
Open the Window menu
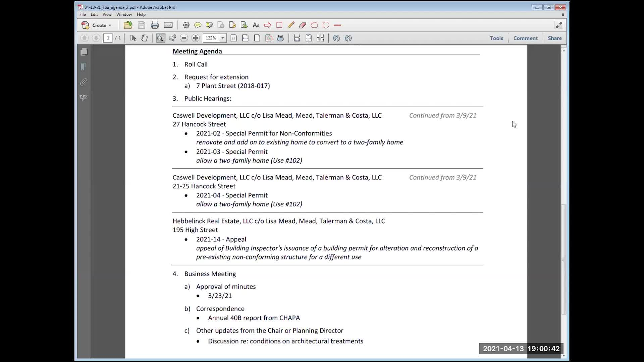point(124,14)
